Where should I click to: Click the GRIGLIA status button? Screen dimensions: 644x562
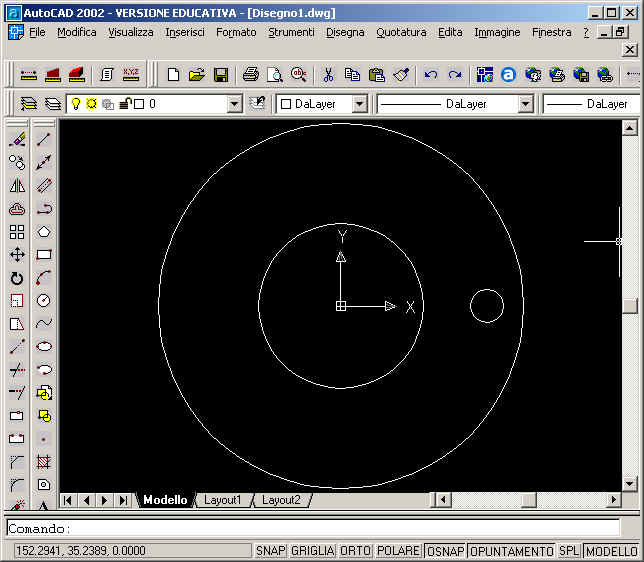pyautogui.click(x=312, y=551)
